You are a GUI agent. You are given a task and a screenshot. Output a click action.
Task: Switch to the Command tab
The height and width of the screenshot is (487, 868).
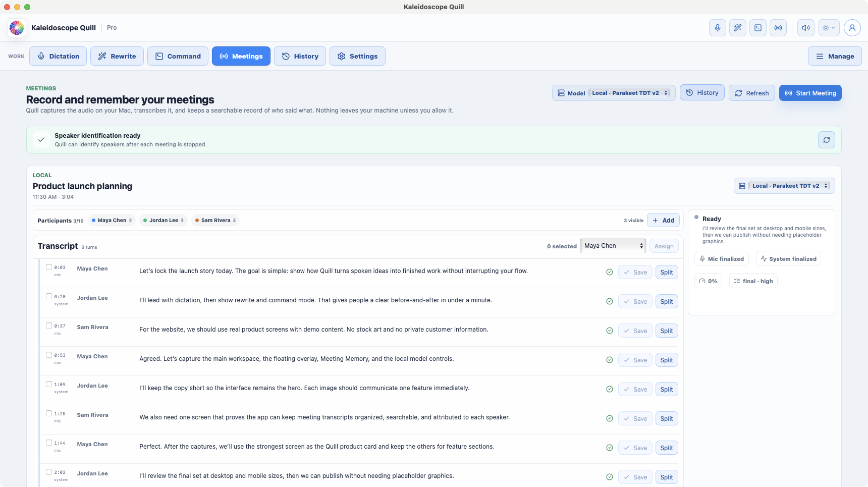(178, 56)
